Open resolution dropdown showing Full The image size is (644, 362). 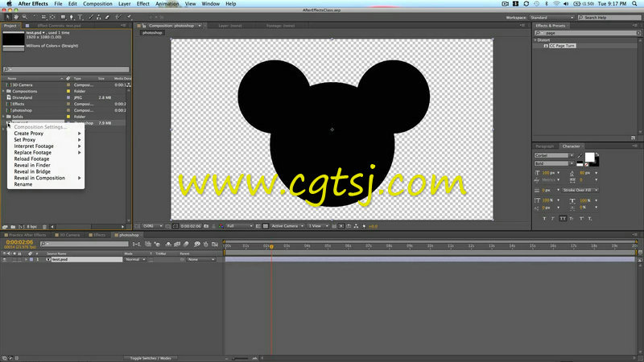pyautogui.click(x=240, y=226)
